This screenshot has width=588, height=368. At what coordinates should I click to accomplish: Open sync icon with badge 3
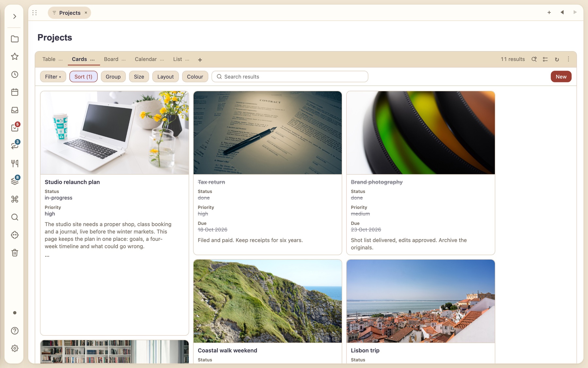[15, 146]
